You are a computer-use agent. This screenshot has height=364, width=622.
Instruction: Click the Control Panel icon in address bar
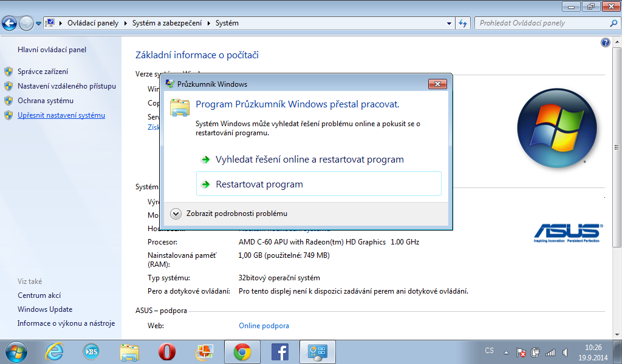click(50, 23)
